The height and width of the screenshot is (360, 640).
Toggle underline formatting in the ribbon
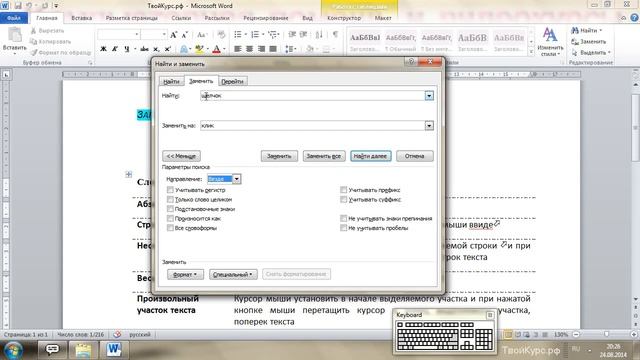click(x=127, y=49)
